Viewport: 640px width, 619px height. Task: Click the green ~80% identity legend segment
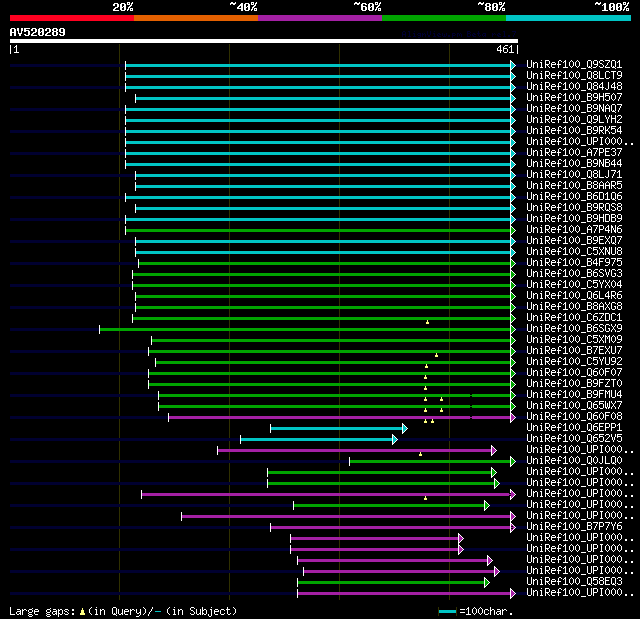(444, 18)
